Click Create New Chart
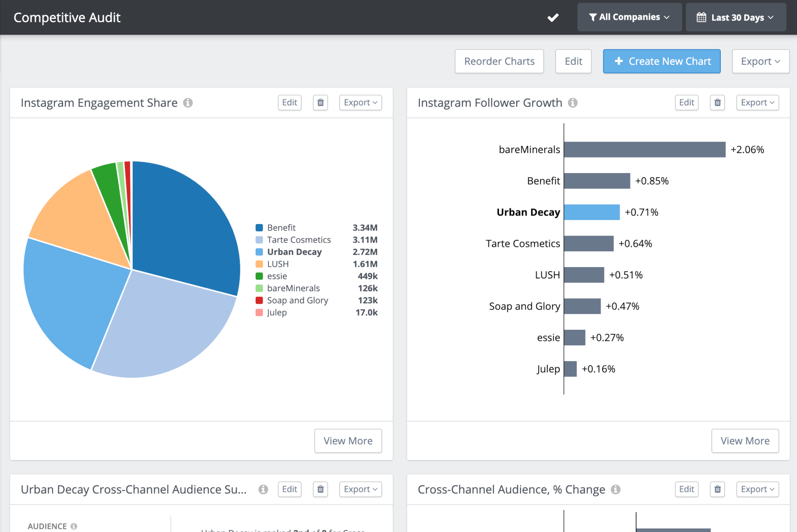 tap(662, 61)
